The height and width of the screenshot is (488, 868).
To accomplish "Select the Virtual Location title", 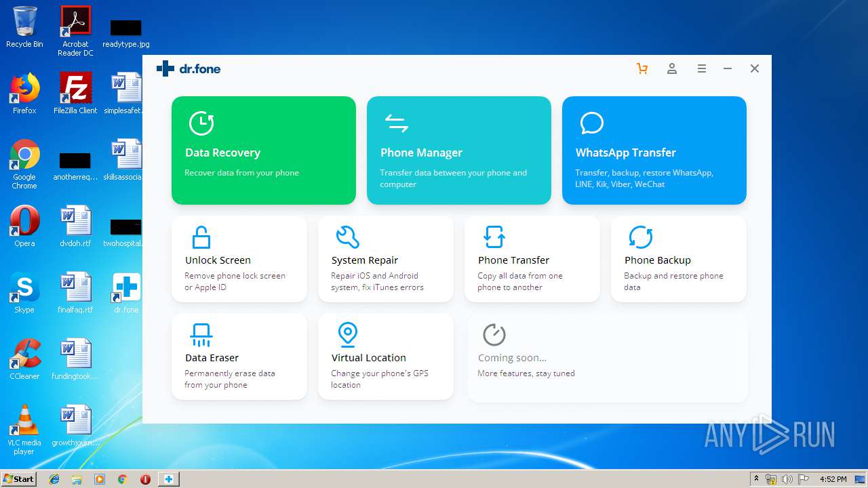I will click(x=369, y=358).
